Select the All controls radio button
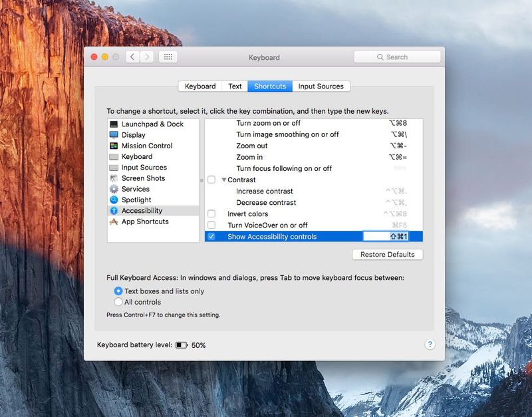The image size is (532, 417). click(x=118, y=302)
